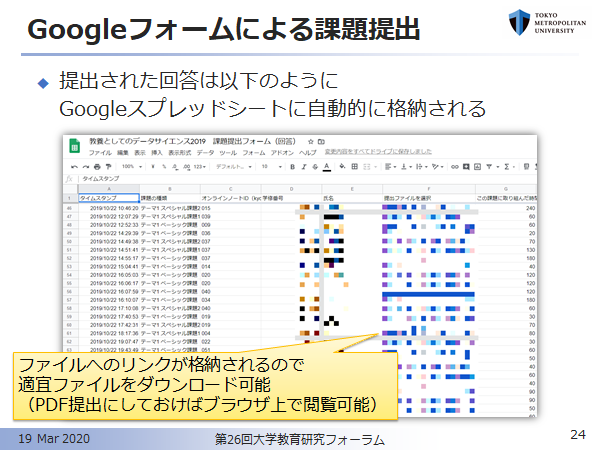Click timestamp cell 2019/10/22 16:10:07

pyautogui.click(x=109, y=300)
